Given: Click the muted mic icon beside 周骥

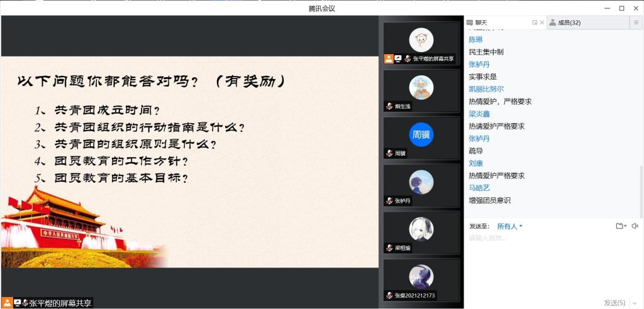Looking at the screenshot, I should click(390, 154).
